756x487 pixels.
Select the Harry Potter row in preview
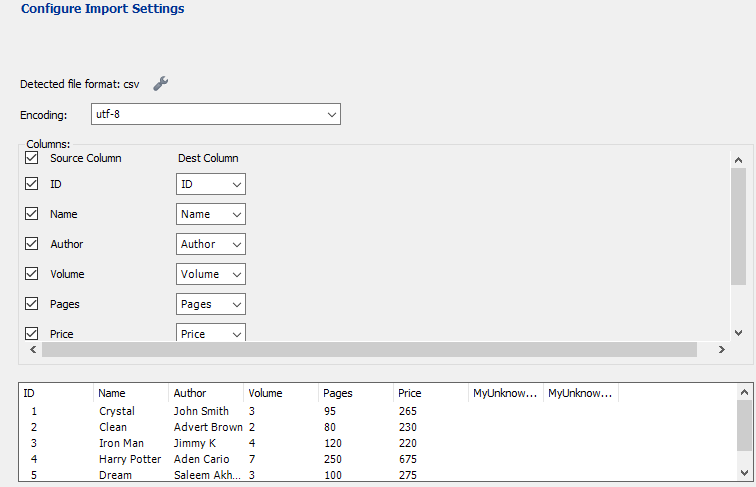(130, 459)
